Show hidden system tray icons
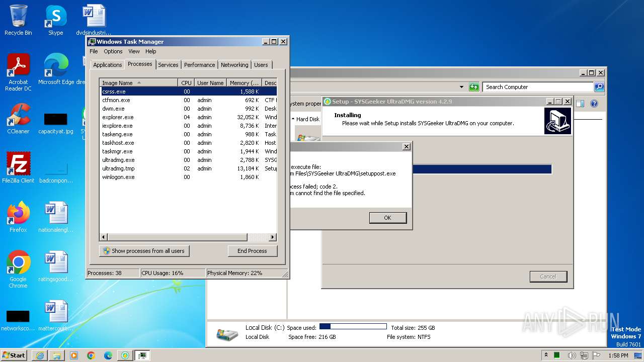Screen dimensions: 644x362 [x=546, y=355]
